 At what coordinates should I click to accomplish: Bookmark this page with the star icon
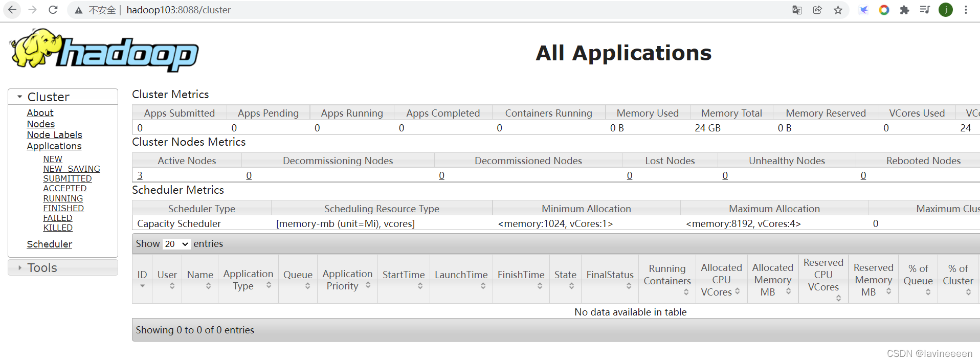pos(838,10)
